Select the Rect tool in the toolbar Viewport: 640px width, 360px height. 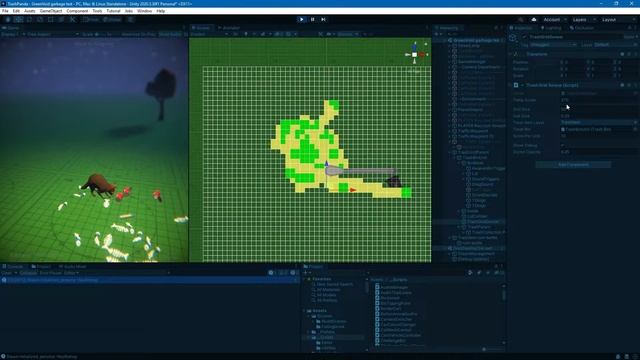point(51,19)
